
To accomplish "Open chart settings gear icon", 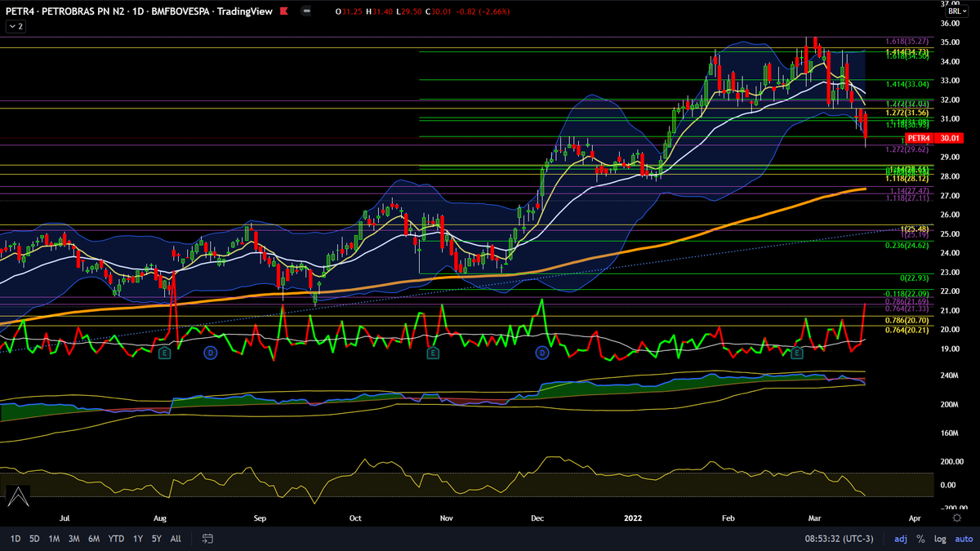I will pos(956,518).
